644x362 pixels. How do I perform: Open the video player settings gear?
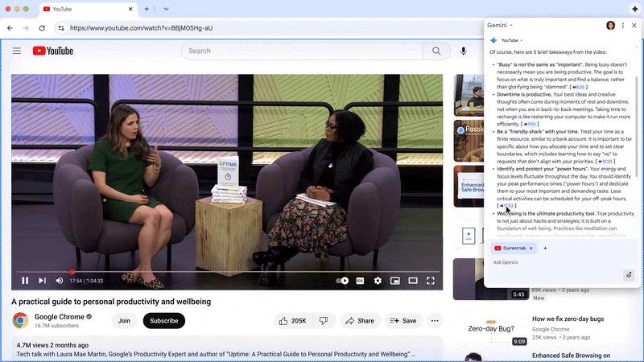coord(378,281)
